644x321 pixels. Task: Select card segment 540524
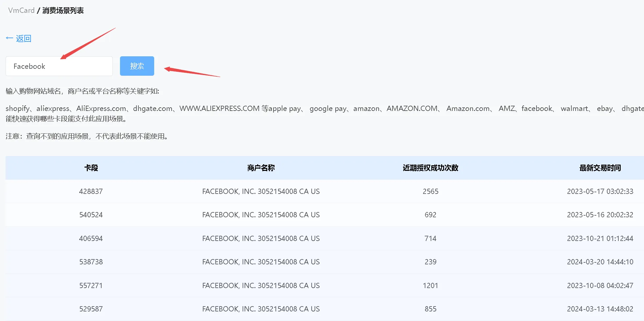91,215
